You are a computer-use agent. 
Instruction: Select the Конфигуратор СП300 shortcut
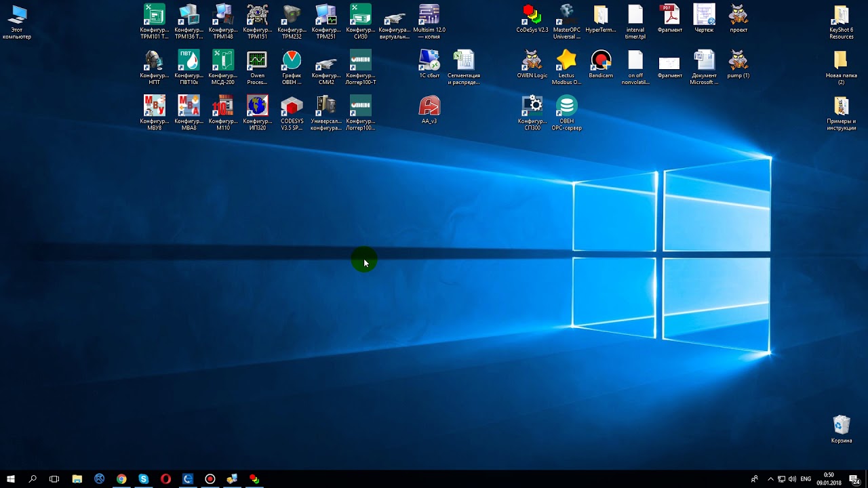(x=532, y=113)
